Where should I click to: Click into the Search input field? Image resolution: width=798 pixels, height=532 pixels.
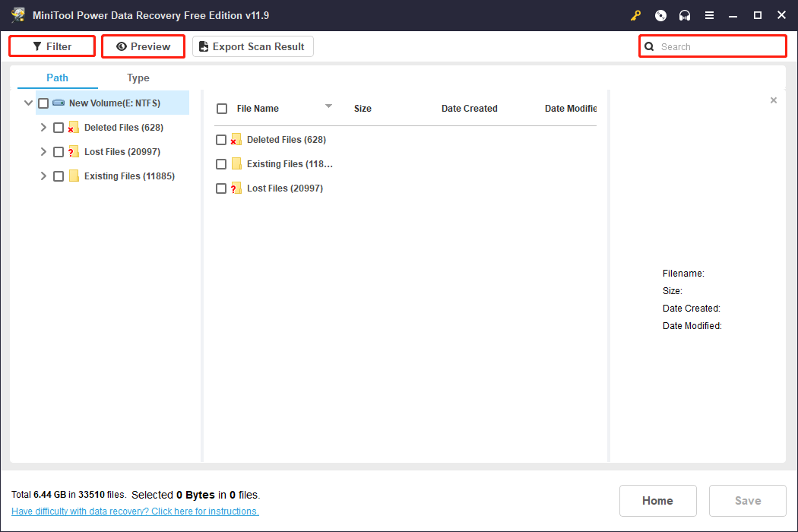[713, 47]
